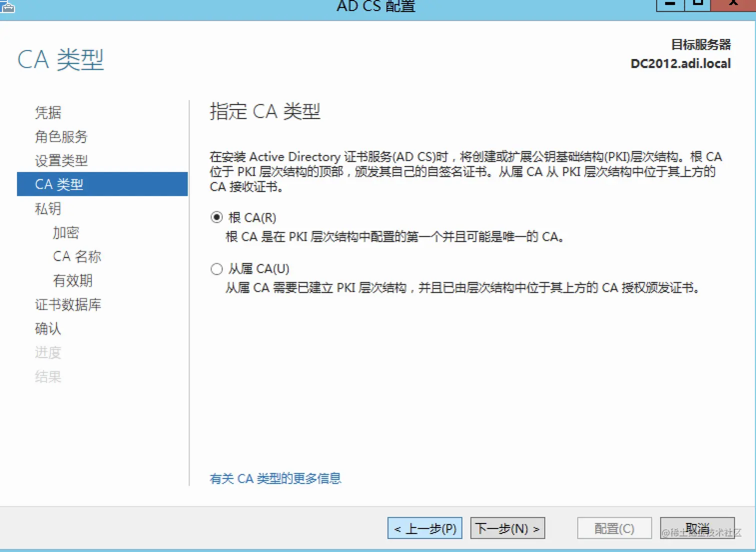Open the 设置类型 step

61,161
